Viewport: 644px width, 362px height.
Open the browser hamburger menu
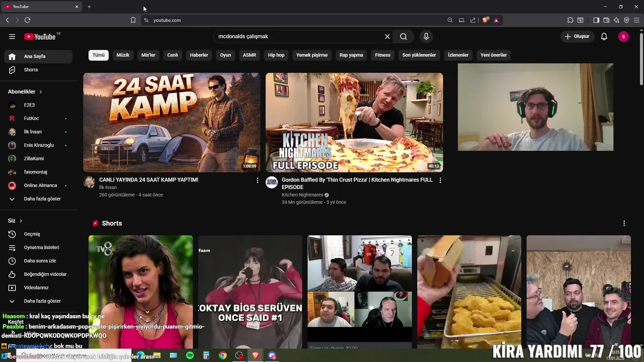point(636,20)
